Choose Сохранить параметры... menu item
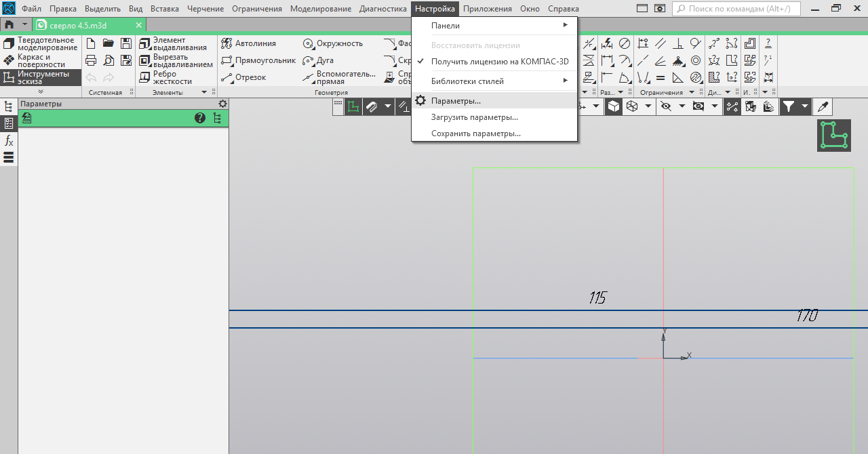 494,133
